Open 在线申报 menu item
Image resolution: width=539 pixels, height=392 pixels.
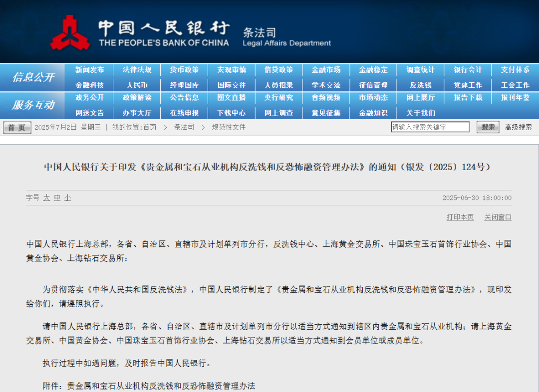point(184,113)
